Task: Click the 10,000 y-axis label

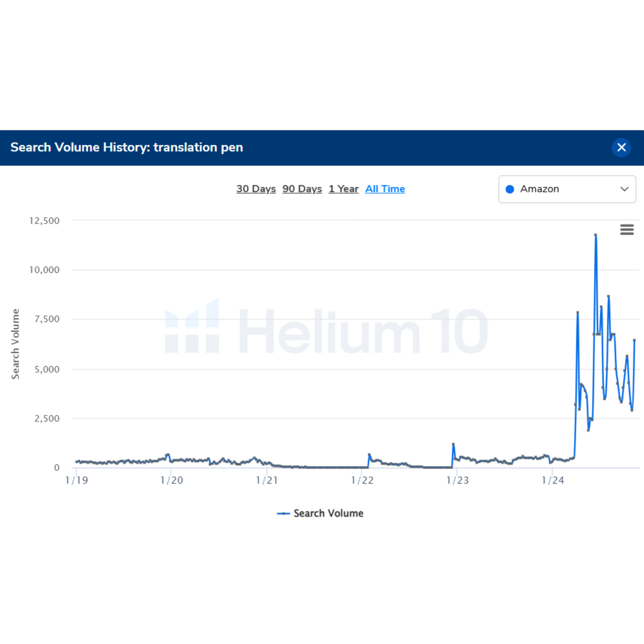Action: click(x=44, y=270)
